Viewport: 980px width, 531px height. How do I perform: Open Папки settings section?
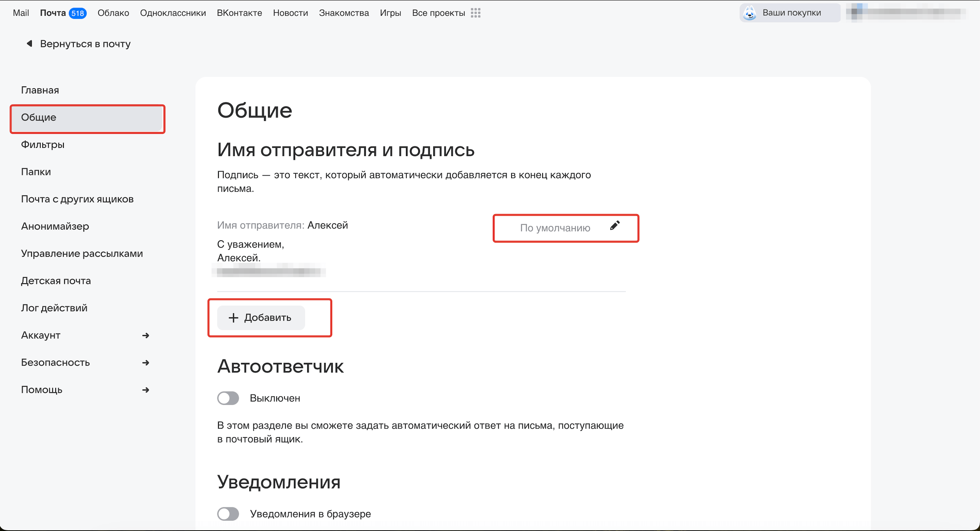(x=36, y=172)
